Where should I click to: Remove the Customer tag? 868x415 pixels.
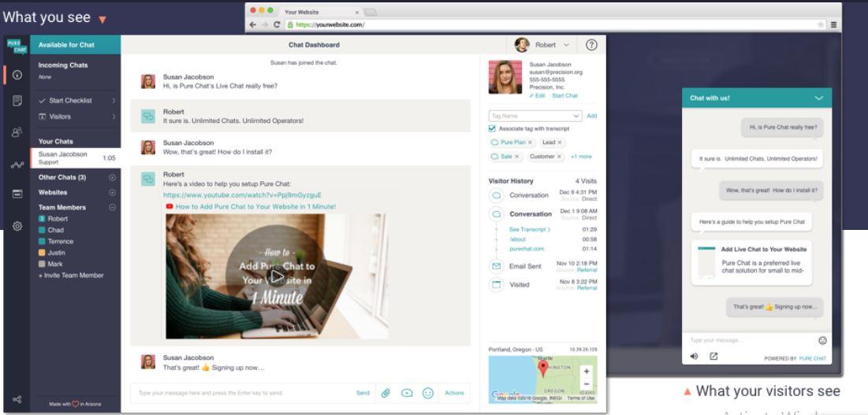[559, 157]
